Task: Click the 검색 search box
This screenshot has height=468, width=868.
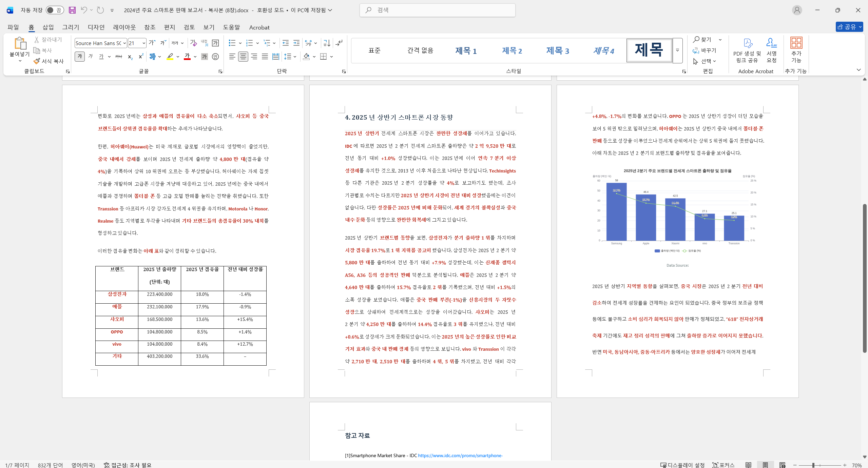Action: point(438,10)
